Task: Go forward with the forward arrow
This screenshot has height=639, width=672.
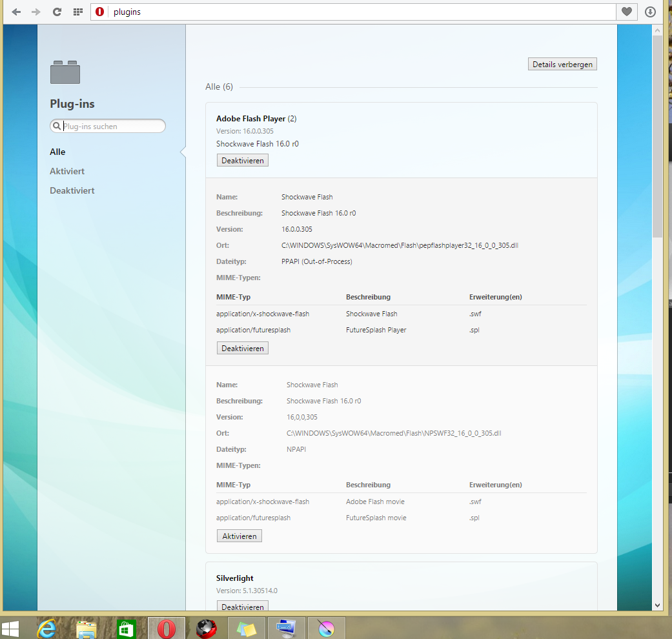Action: 36,12
